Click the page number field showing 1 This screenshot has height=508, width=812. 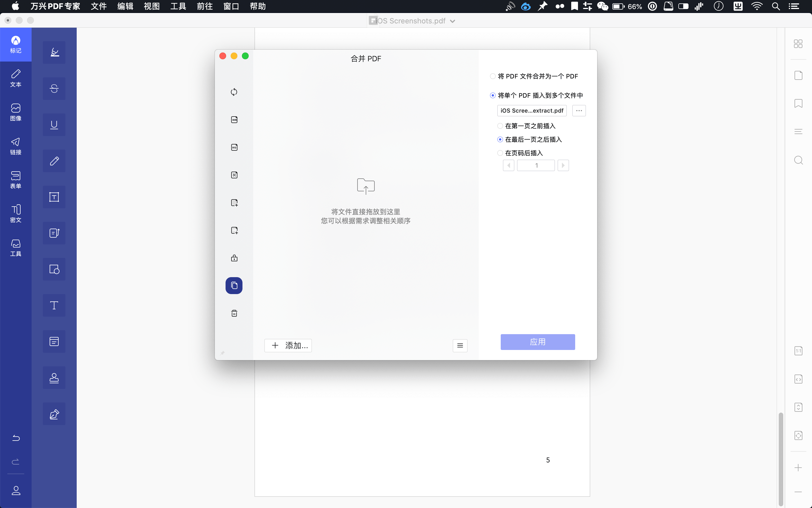[536, 165]
